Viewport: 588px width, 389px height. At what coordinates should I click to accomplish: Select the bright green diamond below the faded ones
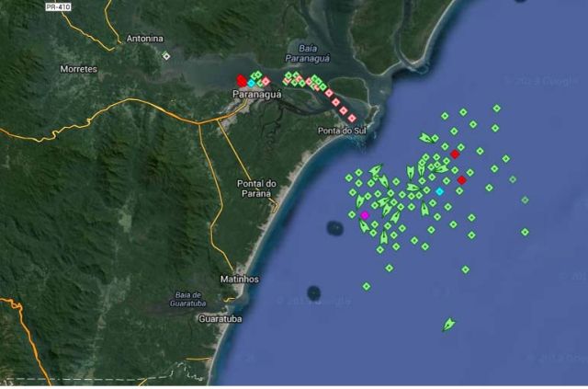point(525,232)
